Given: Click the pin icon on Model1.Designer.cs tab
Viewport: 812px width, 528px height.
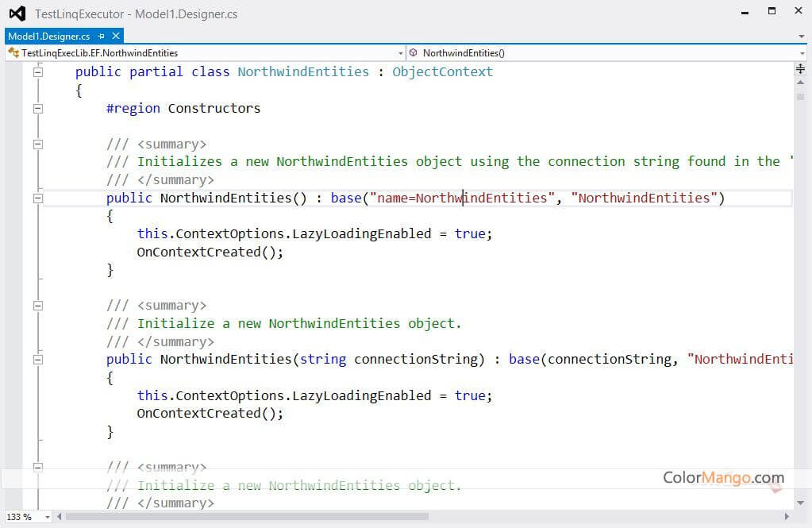Looking at the screenshot, I should 101,36.
